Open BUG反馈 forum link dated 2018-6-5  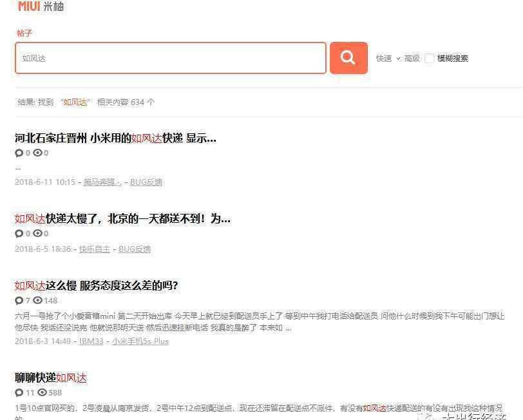pyautogui.click(x=135, y=249)
